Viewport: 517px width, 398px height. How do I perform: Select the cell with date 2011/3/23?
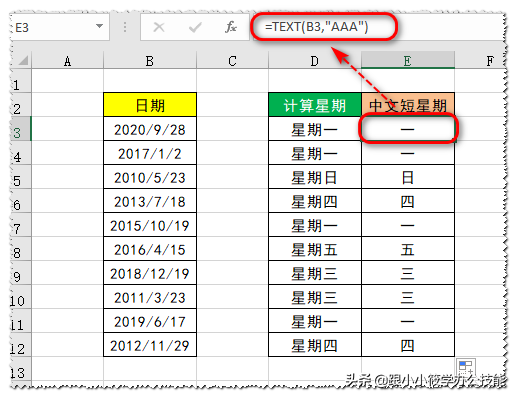pos(150,297)
